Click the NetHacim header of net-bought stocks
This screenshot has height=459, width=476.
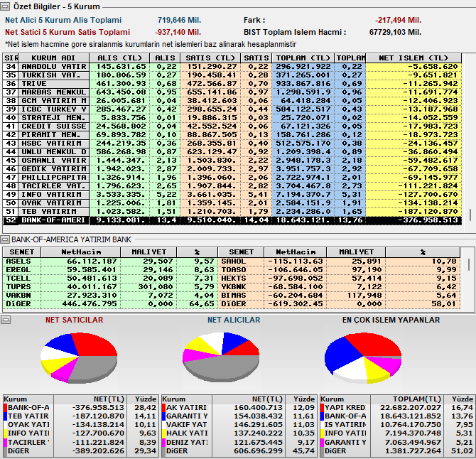tap(81, 252)
